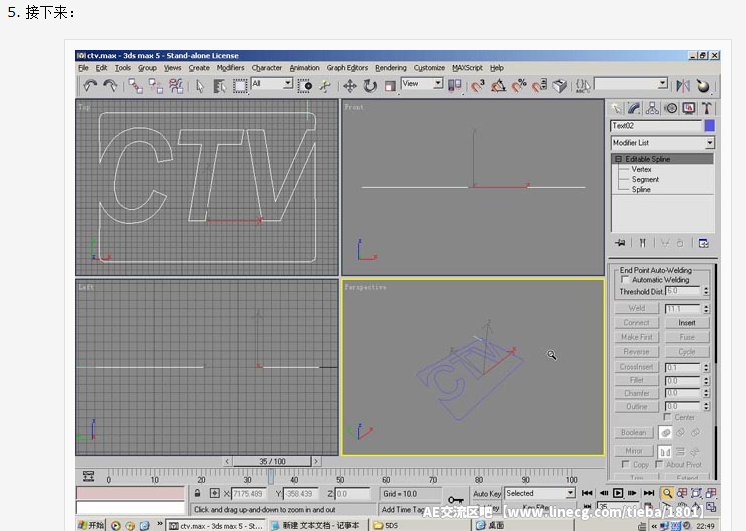Click Configure Modifier Sets icon

(704, 243)
